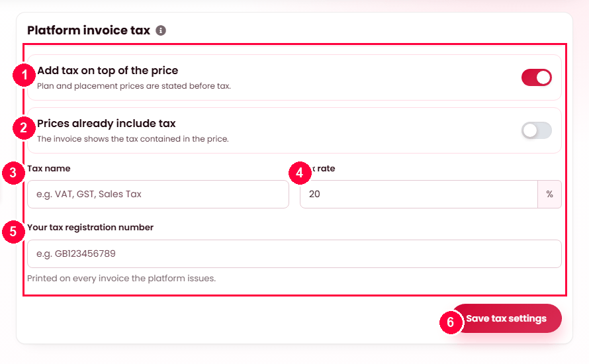The image size is (589, 364).
Task: Save the tax settings
Action: point(506,318)
